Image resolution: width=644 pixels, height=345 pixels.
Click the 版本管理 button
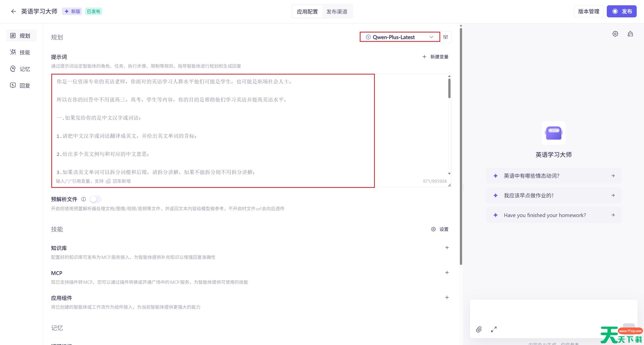tap(588, 11)
